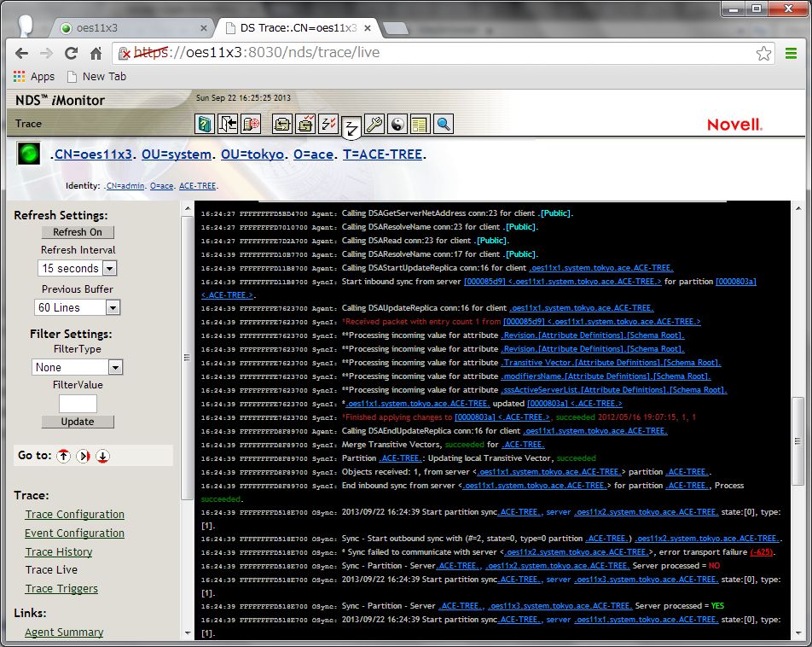Click the red Novell logo
This screenshot has height=647, width=812.
[734, 125]
